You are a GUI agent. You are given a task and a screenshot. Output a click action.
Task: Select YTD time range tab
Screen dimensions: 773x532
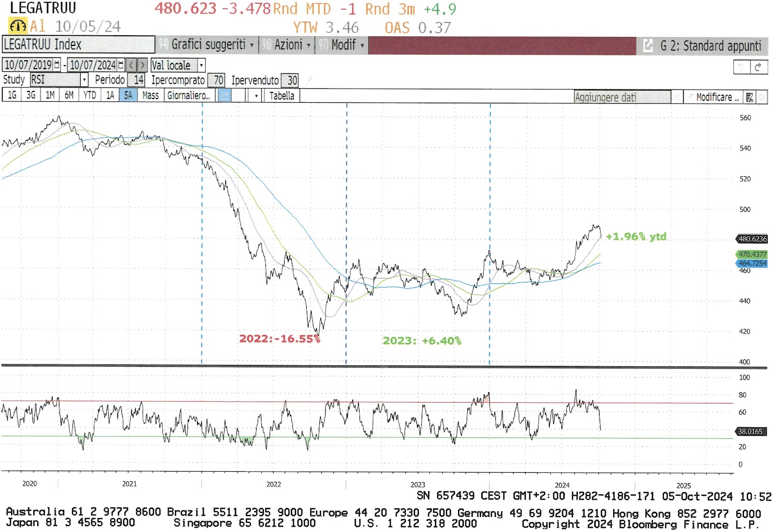pos(90,96)
